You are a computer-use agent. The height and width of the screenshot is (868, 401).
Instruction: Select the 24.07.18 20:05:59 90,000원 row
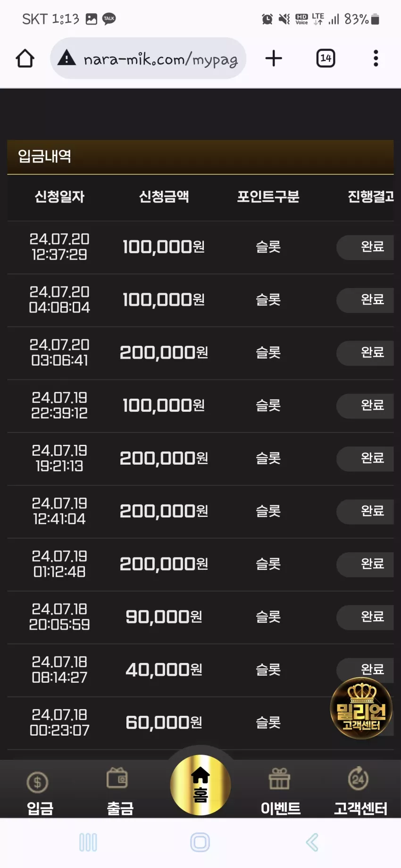tap(200, 617)
